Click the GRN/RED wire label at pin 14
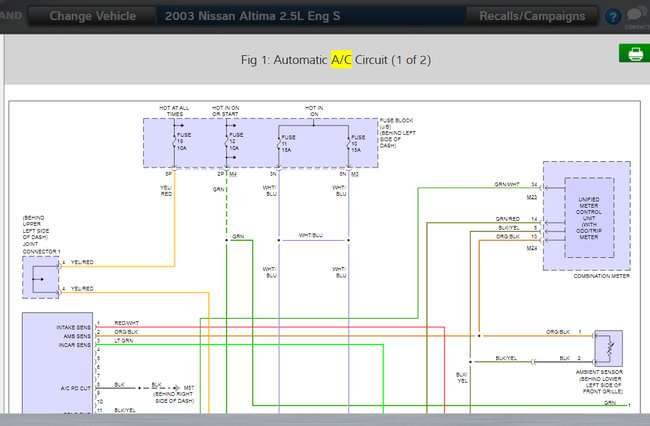Image resolution: width=650 pixels, height=426 pixels. click(x=507, y=219)
